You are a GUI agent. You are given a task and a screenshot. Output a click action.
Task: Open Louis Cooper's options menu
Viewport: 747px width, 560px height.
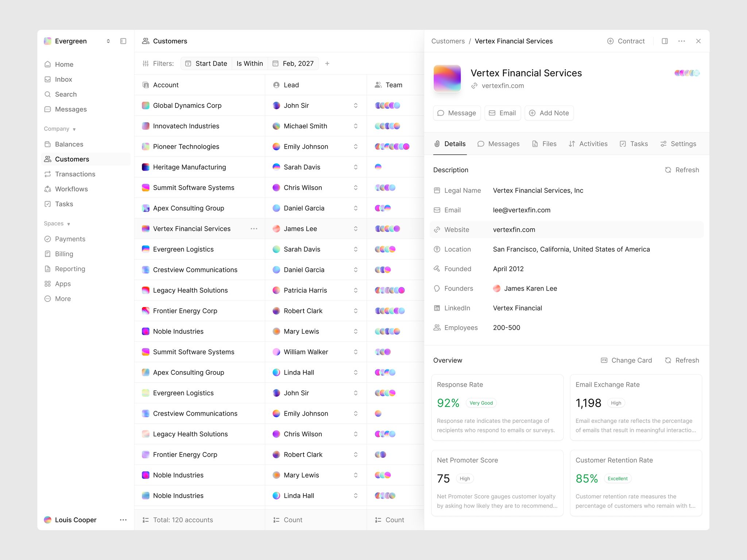coord(123,520)
